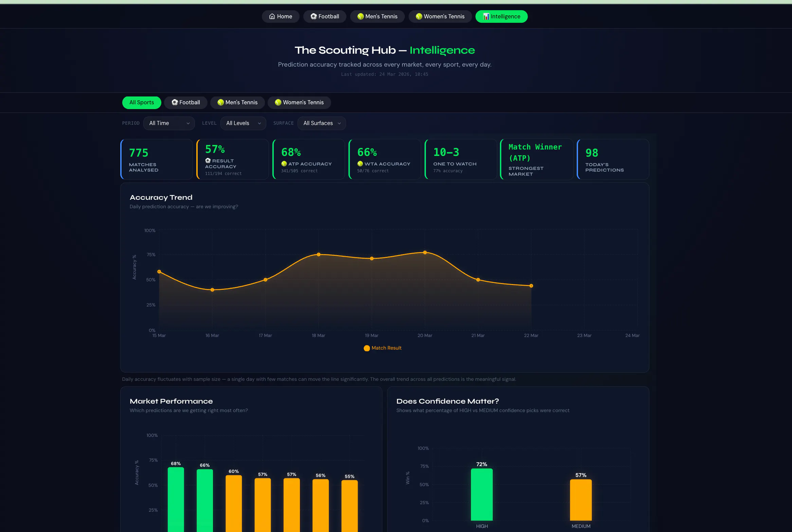Viewport: 792px width, 532px height.
Task: Click the chevron in the All Time dropdown
Action: pyautogui.click(x=188, y=123)
